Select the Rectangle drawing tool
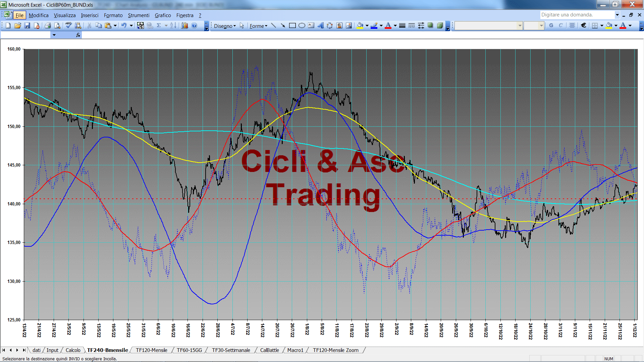 click(292, 25)
